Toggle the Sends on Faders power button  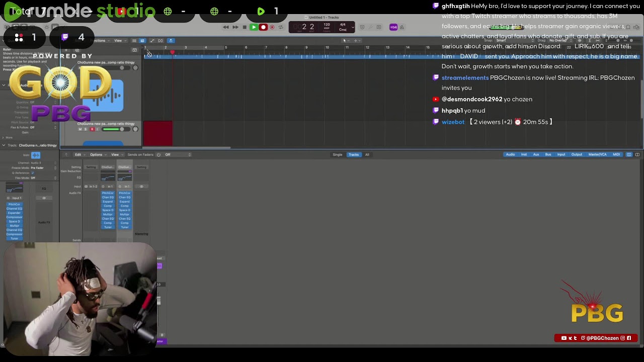pyautogui.click(x=158, y=155)
